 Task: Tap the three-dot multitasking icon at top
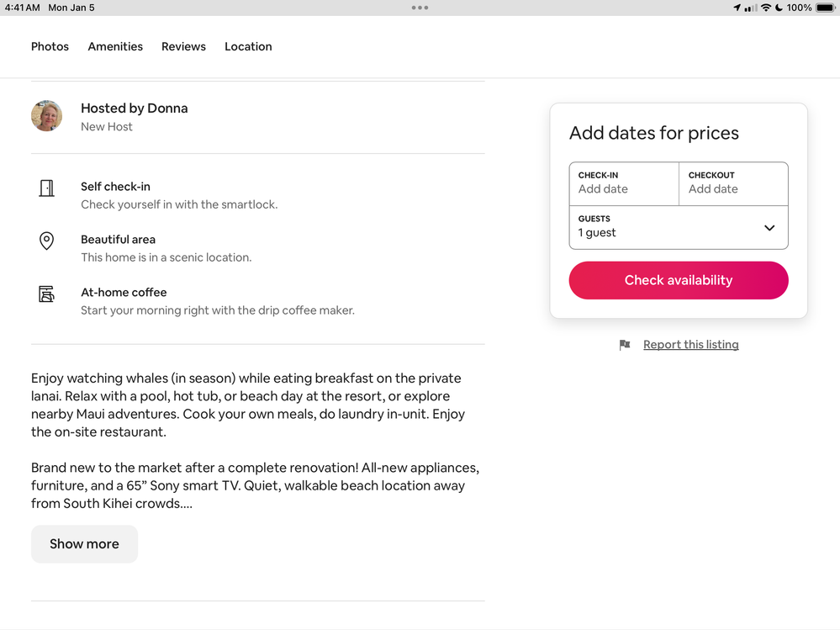click(x=420, y=8)
